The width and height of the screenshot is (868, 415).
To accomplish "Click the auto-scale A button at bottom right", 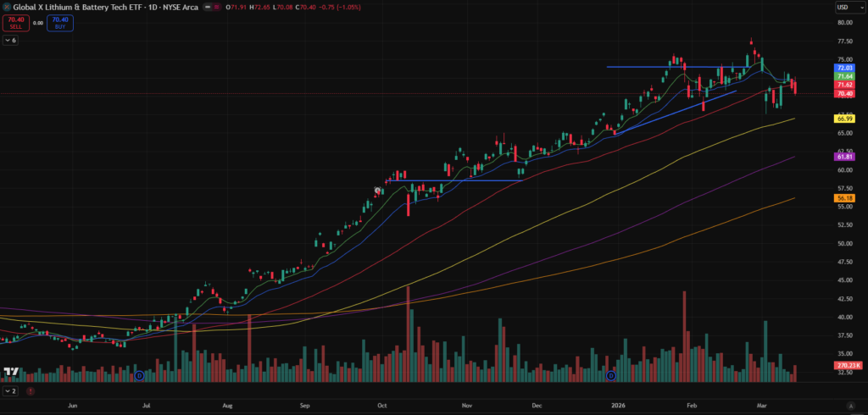I will tap(850, 407).
